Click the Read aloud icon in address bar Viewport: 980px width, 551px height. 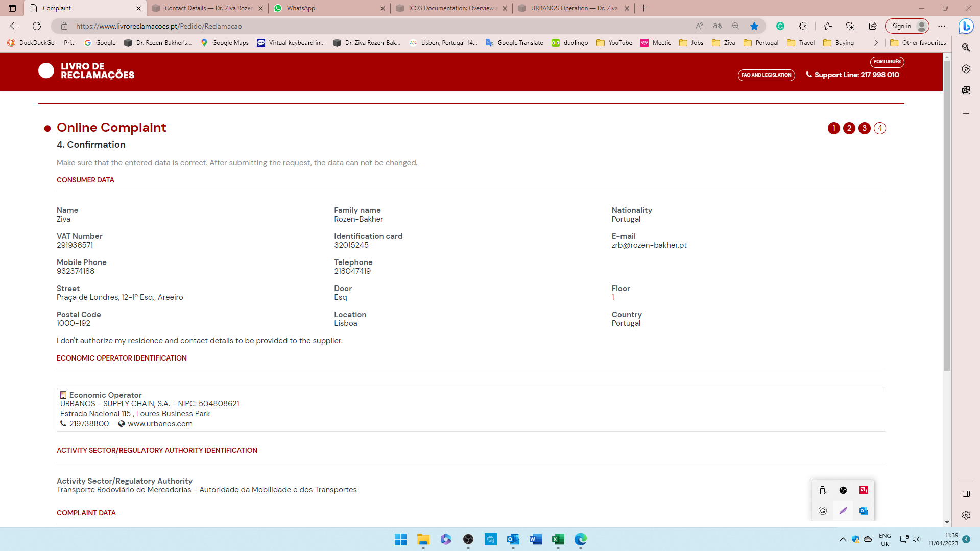click(x=699, y=26)
